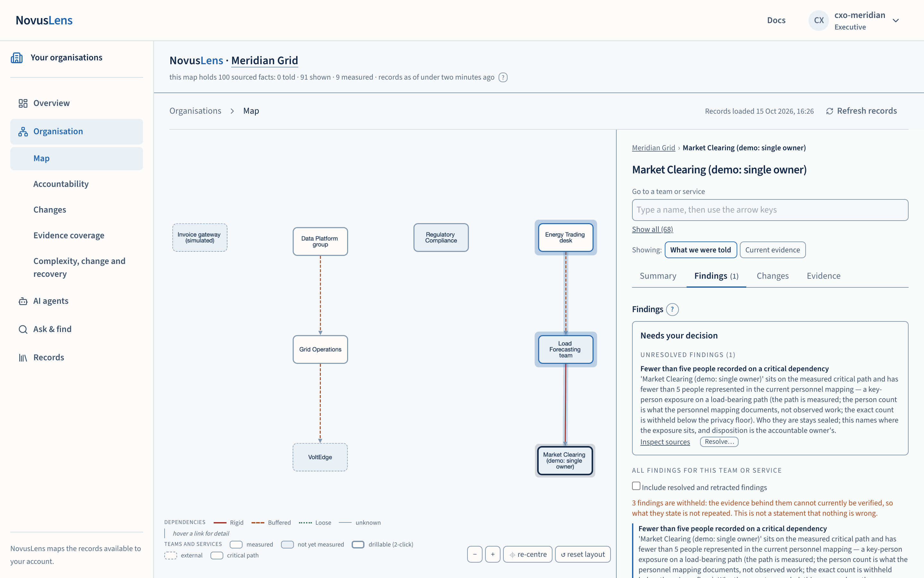Click the reset layout button
The width and height of the screenshot is (924, 578).
(583, 554)
